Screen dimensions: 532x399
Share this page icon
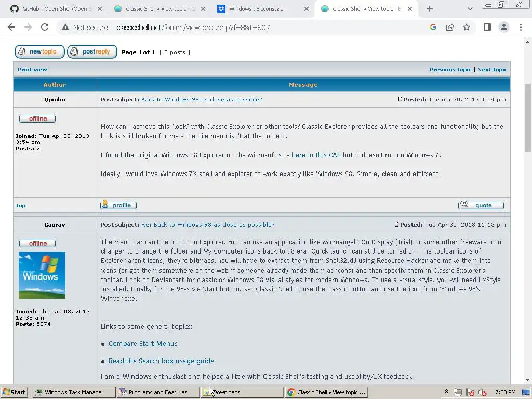[x=450, y=27]
